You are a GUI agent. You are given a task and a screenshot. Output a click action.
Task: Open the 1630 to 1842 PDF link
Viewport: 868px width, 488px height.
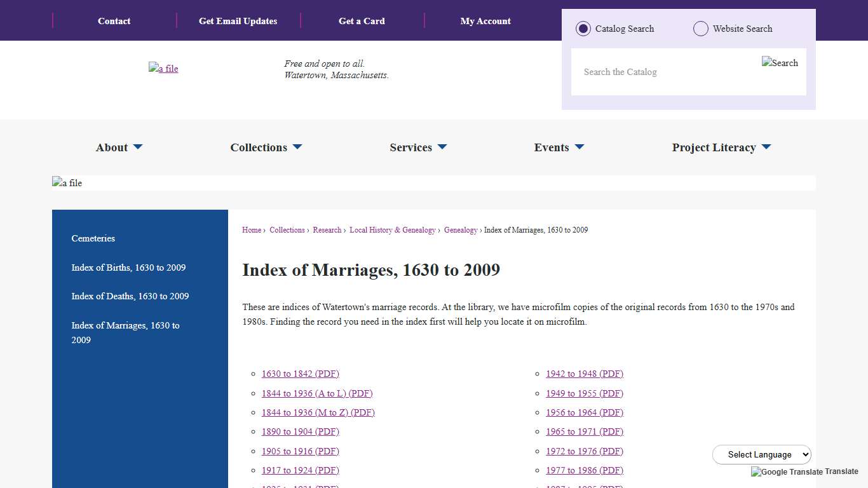(x=300, y=374)
